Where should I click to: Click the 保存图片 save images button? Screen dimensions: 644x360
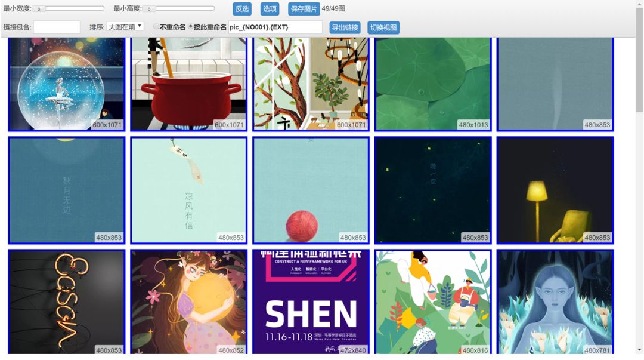tap(304, 9)
